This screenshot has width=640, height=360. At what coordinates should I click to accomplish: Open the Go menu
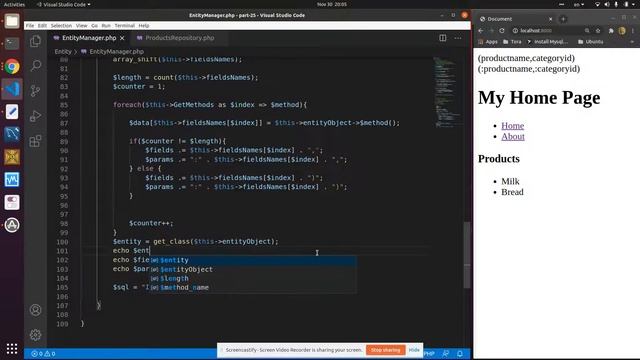coord(94,25)
